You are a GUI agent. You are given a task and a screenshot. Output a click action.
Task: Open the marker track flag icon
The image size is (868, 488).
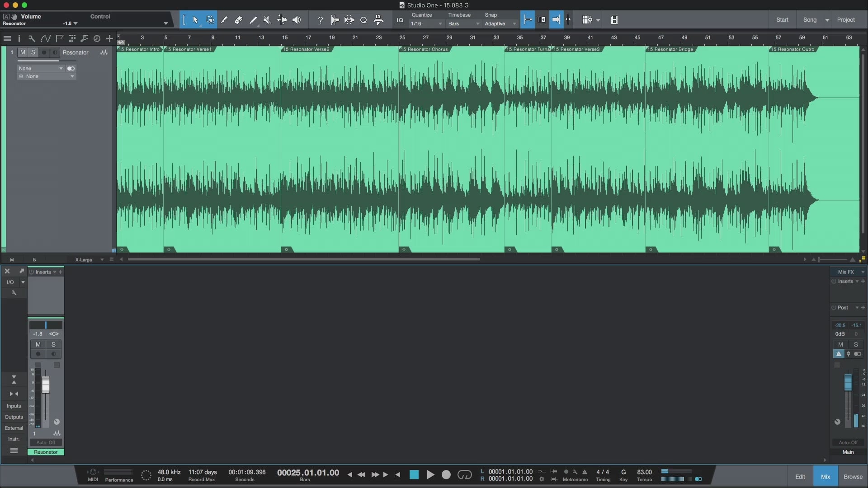point(59,39)
